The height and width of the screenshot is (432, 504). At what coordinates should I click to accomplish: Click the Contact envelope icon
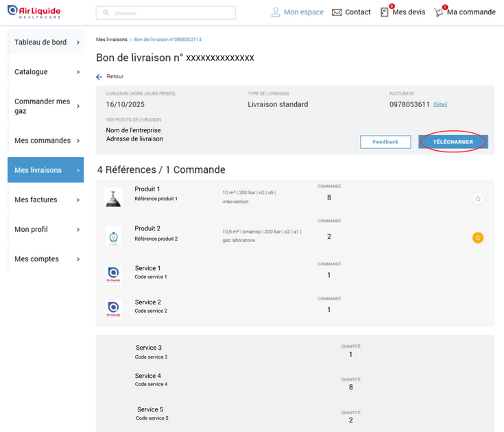point(337,12)
